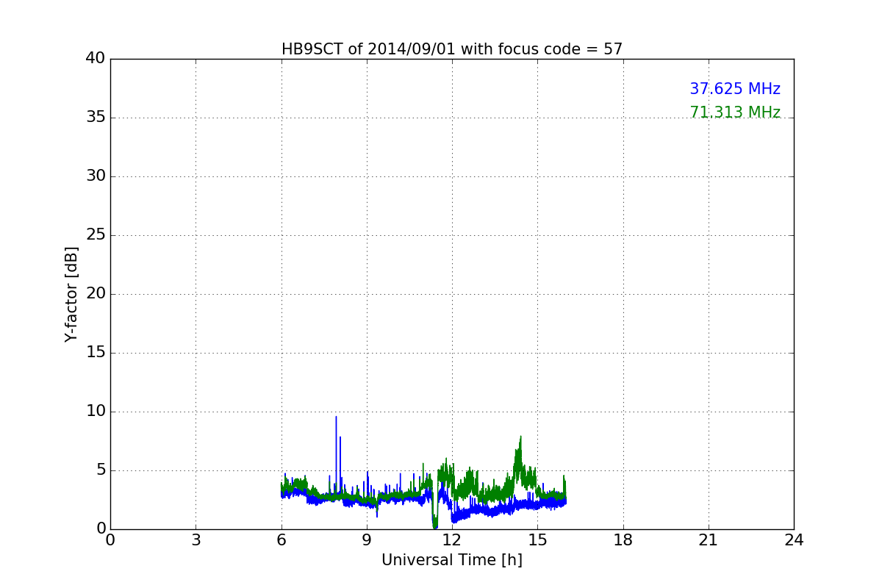Click the 'Y-factor [dB]' axis label
The image size is (882, 588).
click(x=71, y=294)
